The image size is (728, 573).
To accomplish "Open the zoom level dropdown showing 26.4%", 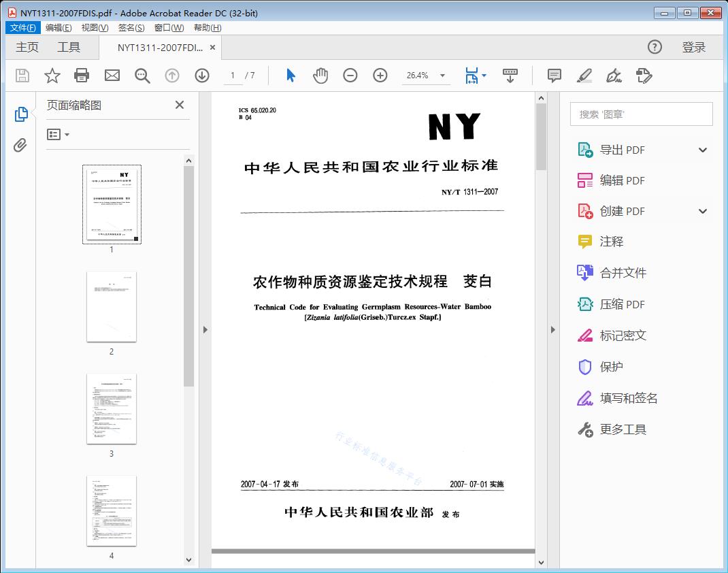I will [x=426, y=76].
